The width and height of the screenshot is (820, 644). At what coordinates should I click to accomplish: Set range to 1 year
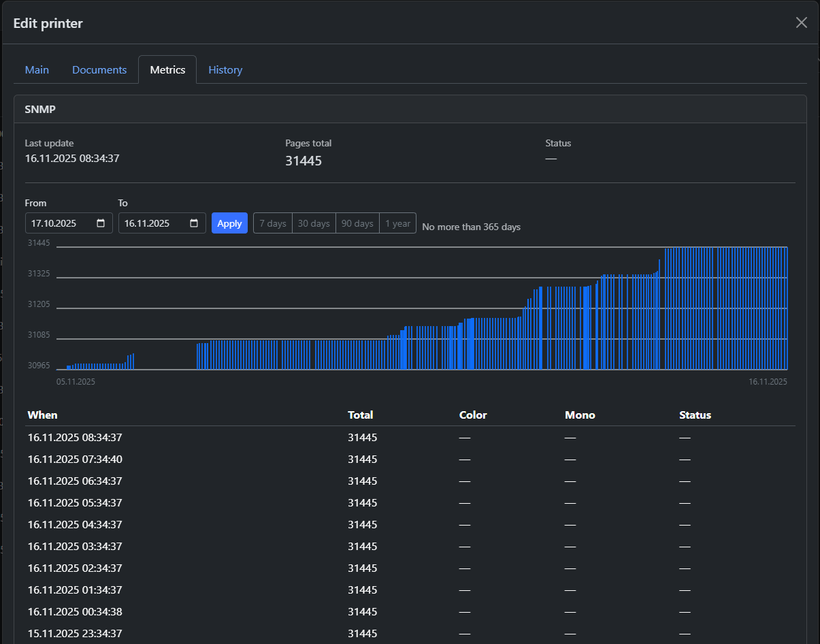pos(397,223)
